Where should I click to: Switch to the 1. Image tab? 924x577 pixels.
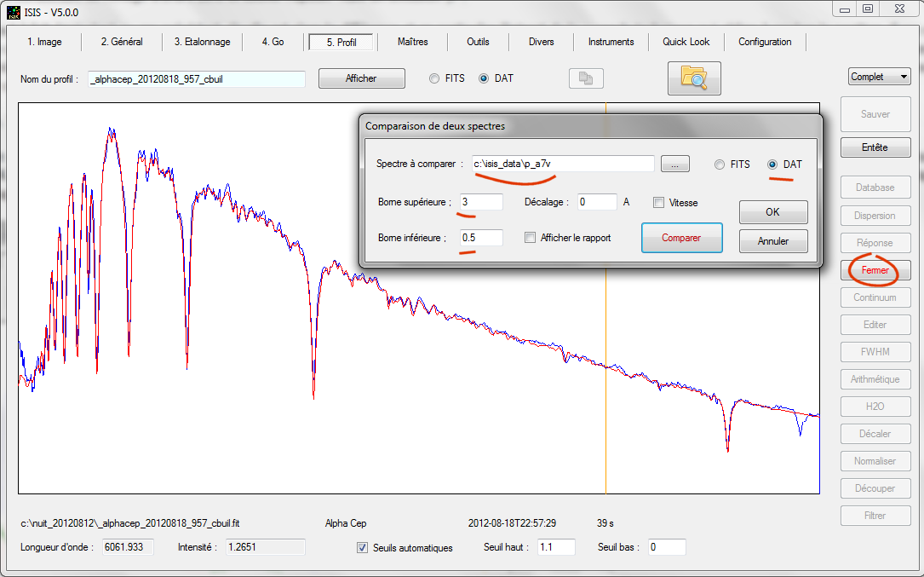coord(45,42)
